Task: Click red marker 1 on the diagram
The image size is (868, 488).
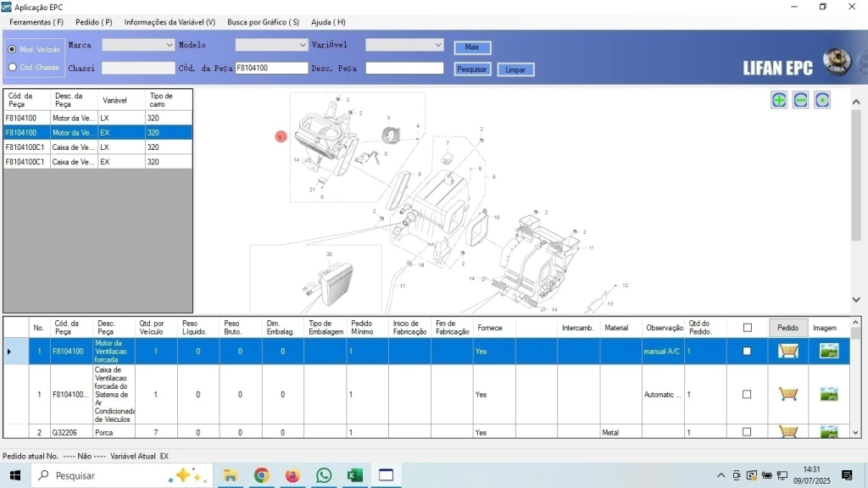Action: pos(281,136)
